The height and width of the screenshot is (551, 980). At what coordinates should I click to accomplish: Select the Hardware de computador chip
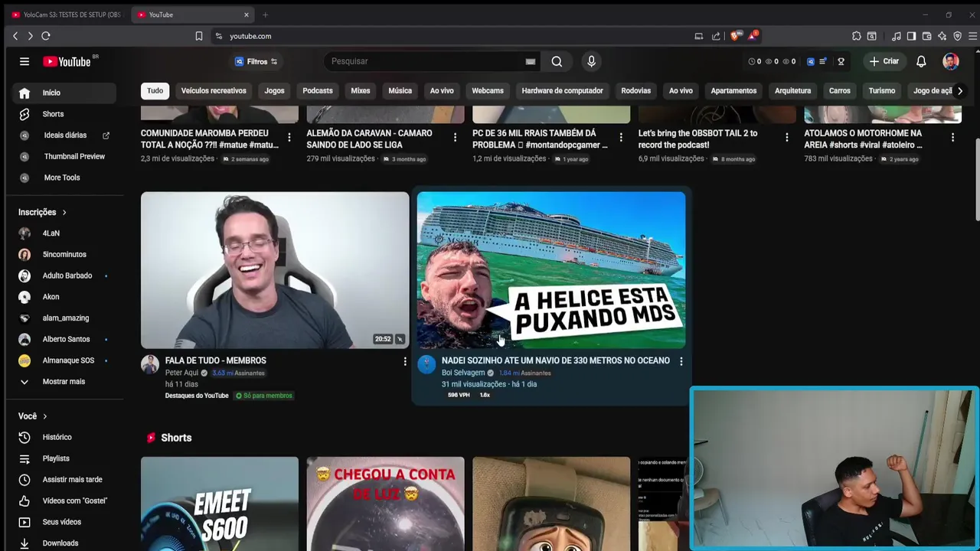click(x=562, y=90)
